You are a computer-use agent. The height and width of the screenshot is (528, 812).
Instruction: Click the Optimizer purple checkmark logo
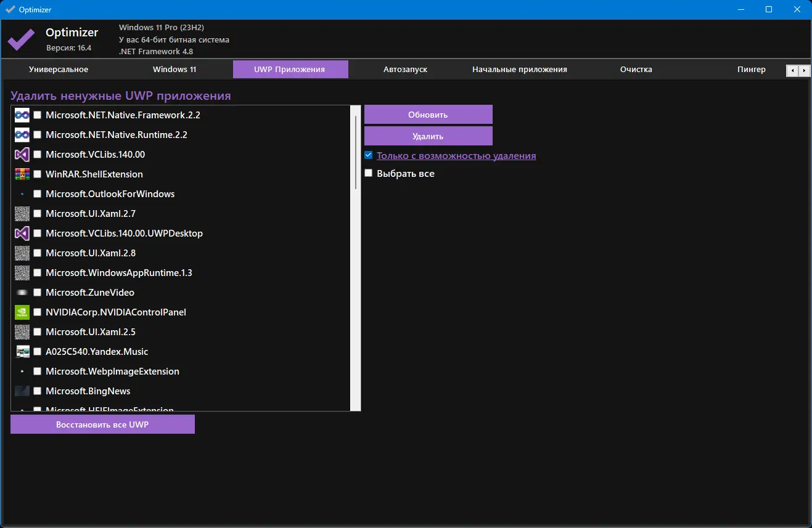point(21,41)
